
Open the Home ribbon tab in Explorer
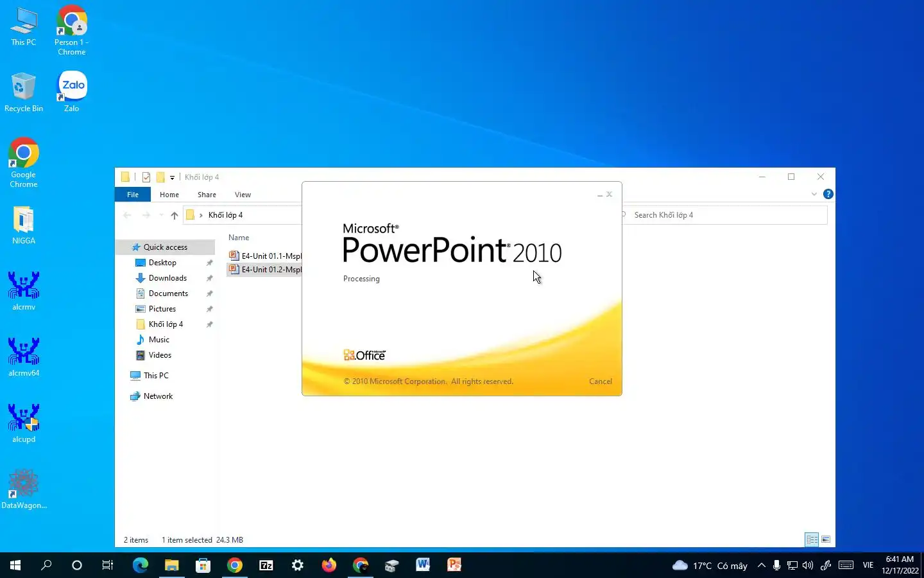(x=169, y=195)
